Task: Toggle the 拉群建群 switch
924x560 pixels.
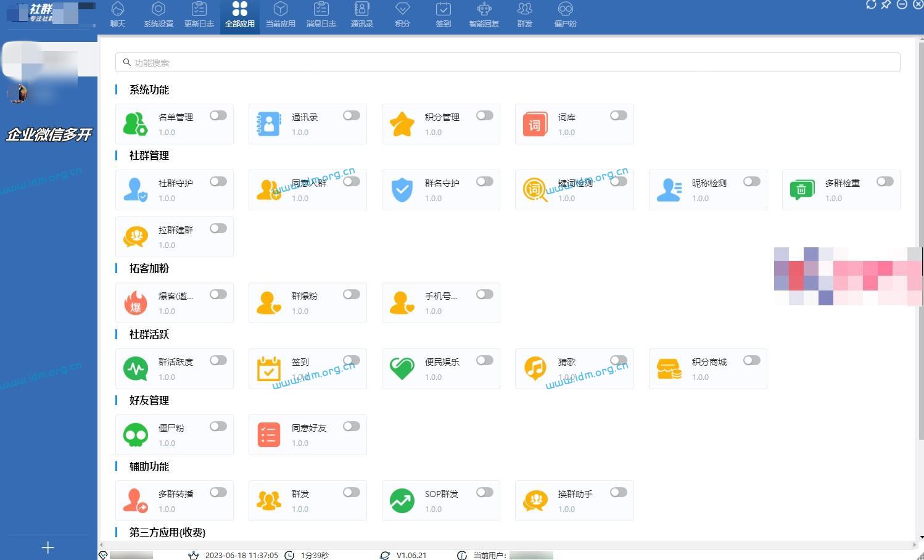Action: pyautogui.click(x=218, y=228)
